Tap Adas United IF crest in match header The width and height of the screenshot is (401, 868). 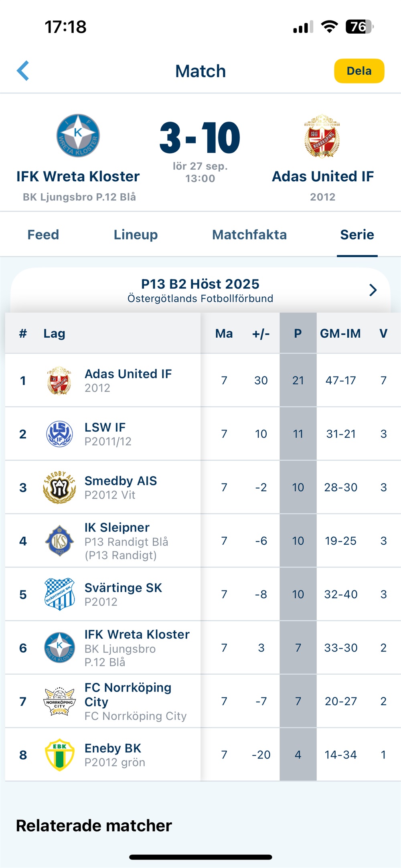click(x=322, y=136)
